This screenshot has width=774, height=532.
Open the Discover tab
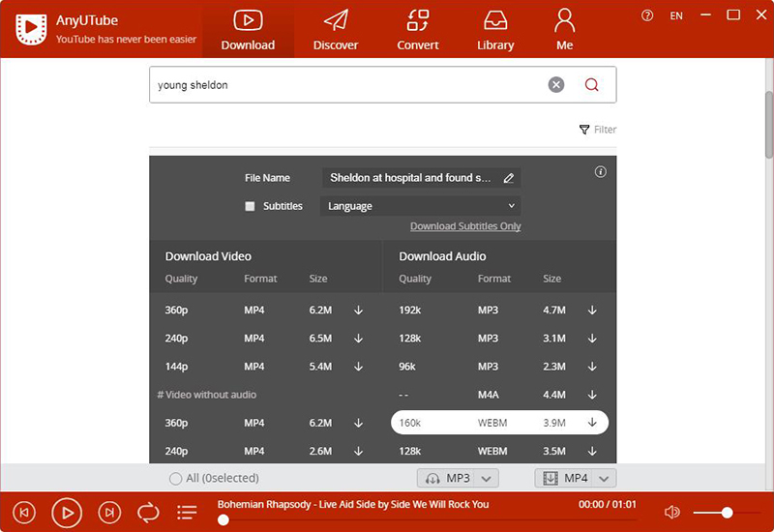pyautogui.click(x=336, y=30)
